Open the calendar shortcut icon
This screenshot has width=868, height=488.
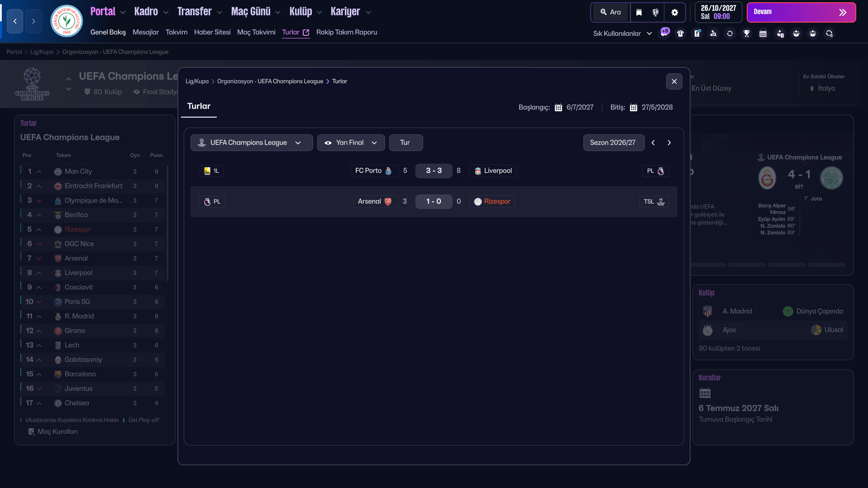(x=763, y=33)
